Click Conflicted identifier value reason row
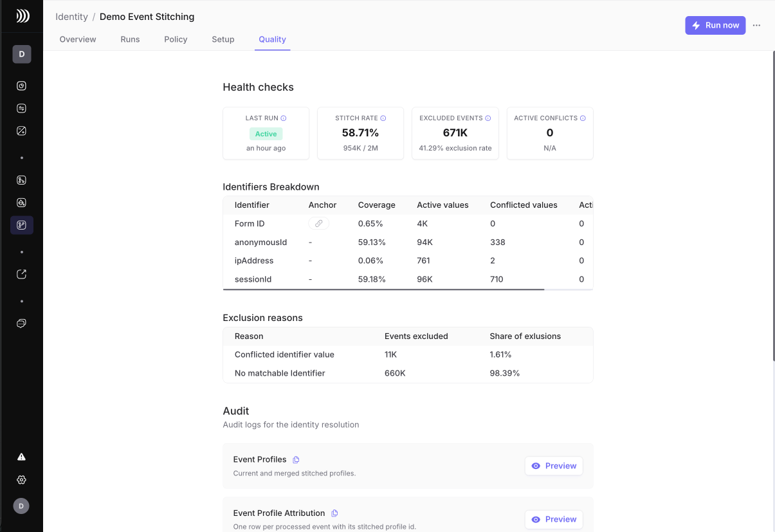The image size is (775, 532). tap(408, 354)
